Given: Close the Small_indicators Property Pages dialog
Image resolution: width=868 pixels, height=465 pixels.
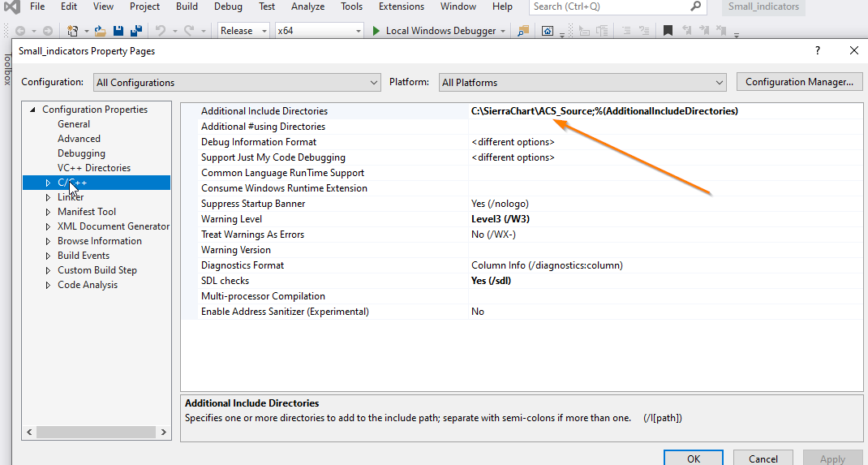Looking at the screenshot, I should point(853,51).
